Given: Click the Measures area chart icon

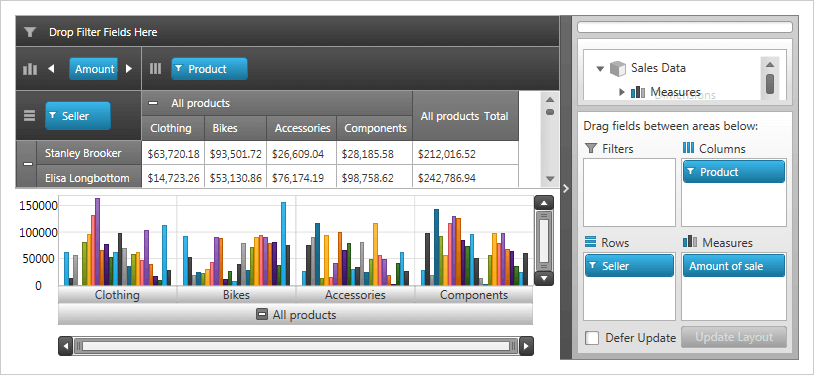Looking at the screenshot, I should tap(690, 242).
